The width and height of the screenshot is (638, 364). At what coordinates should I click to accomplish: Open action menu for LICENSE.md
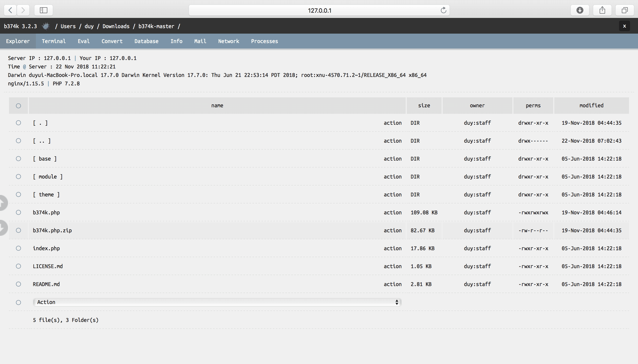[x=393, y=266]
